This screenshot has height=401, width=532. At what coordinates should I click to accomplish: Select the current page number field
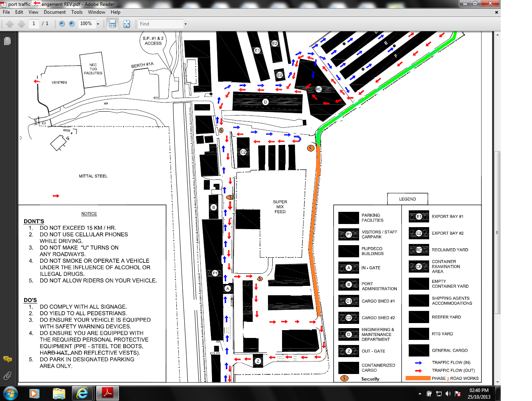[34, 24]
